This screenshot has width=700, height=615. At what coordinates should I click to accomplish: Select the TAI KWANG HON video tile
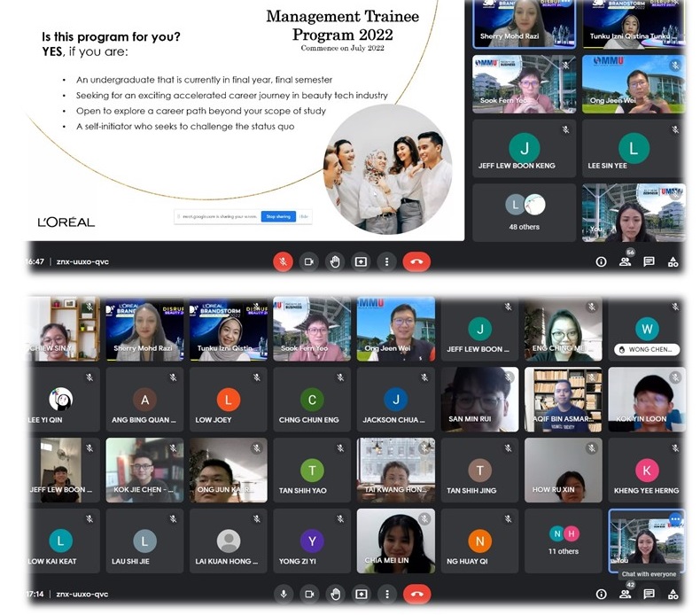396,470
